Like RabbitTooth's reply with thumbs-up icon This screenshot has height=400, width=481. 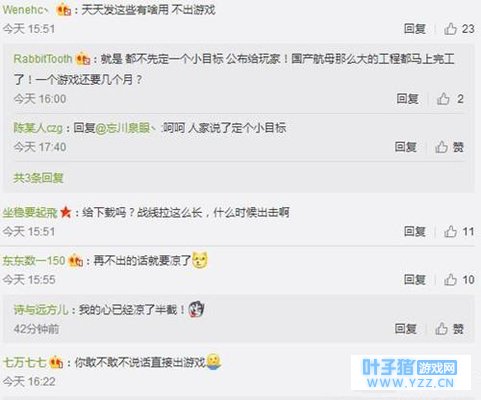[x=443, y=99]
